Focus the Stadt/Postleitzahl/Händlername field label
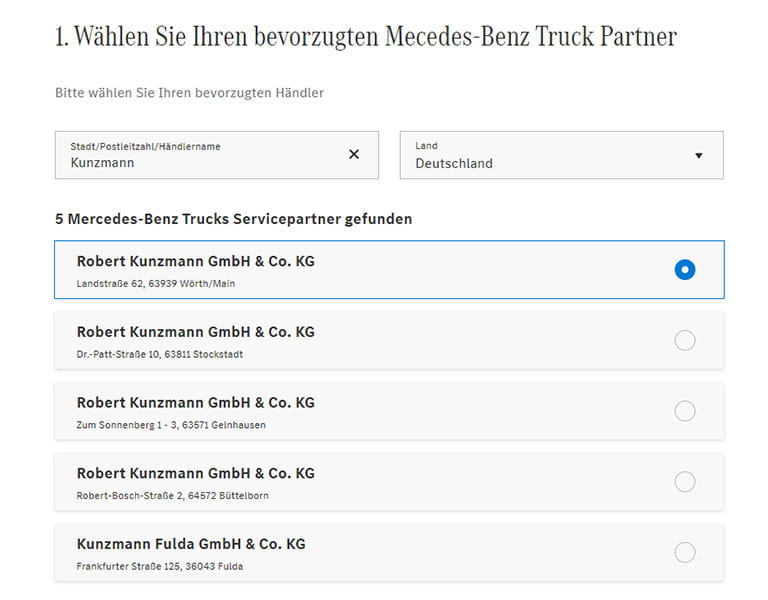This screenshot has width=768, height=600. click(145, 146)
